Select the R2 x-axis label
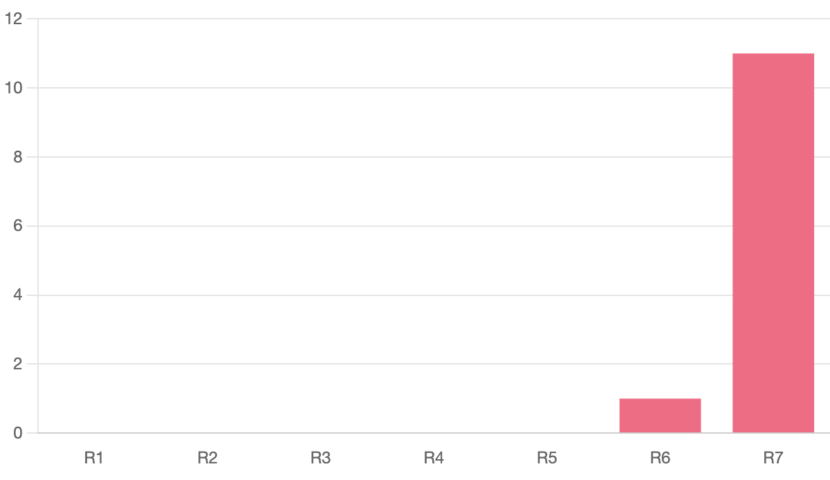The width and height of the screenshot is (830, 480). coord(207,458)
